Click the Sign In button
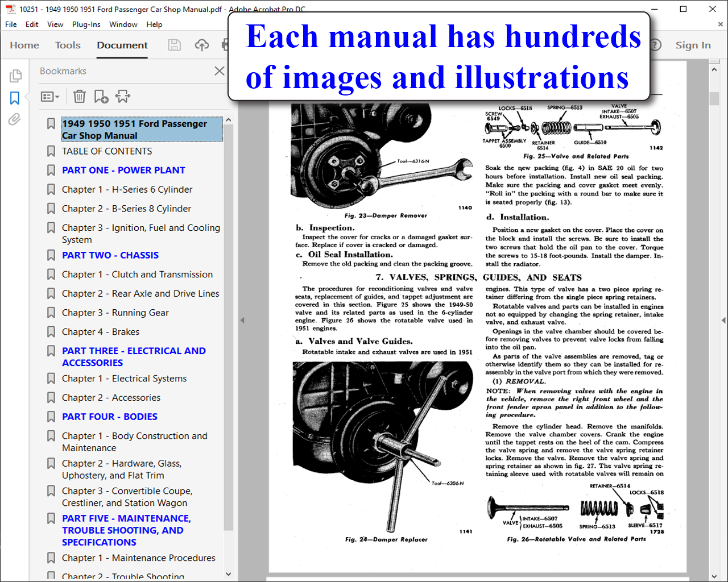The height and width of the screenshot is (582, 728). pyautogui.click(x=693, y=45)
